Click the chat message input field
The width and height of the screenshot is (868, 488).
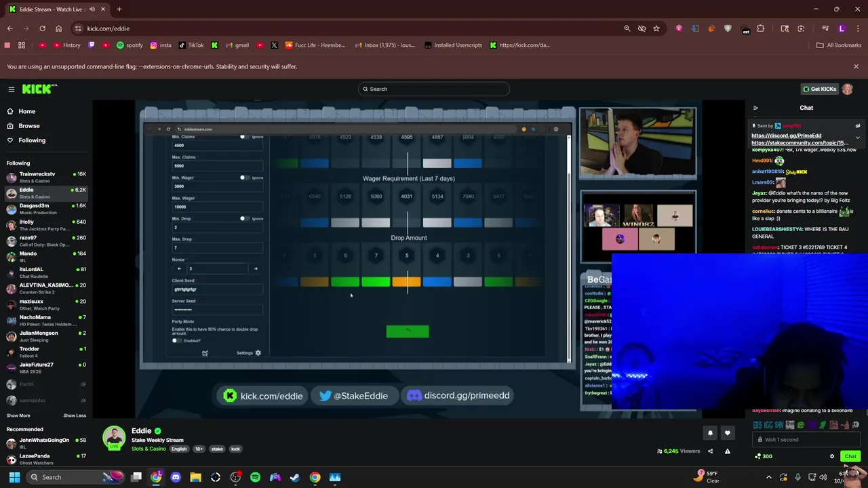(807, 439)
